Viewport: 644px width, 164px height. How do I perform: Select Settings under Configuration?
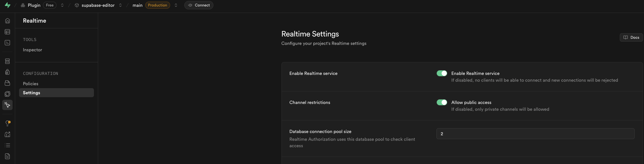point(32,93)
